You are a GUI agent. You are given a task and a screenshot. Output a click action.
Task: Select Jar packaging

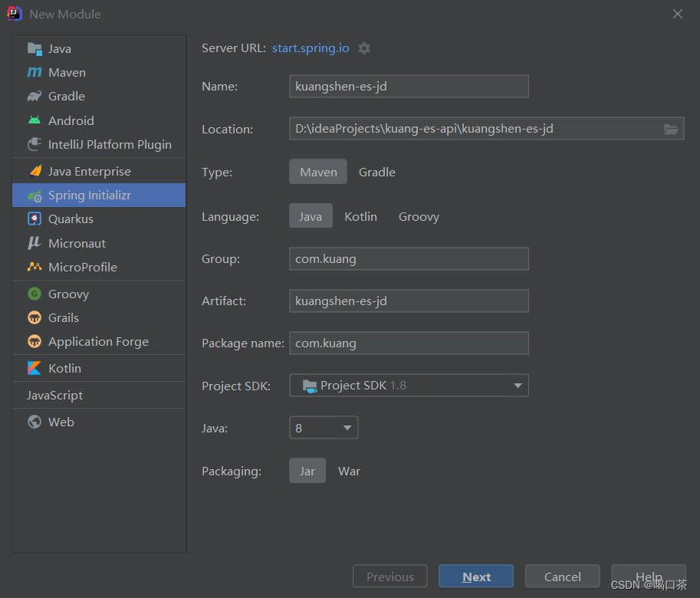(x=307, y=471)
